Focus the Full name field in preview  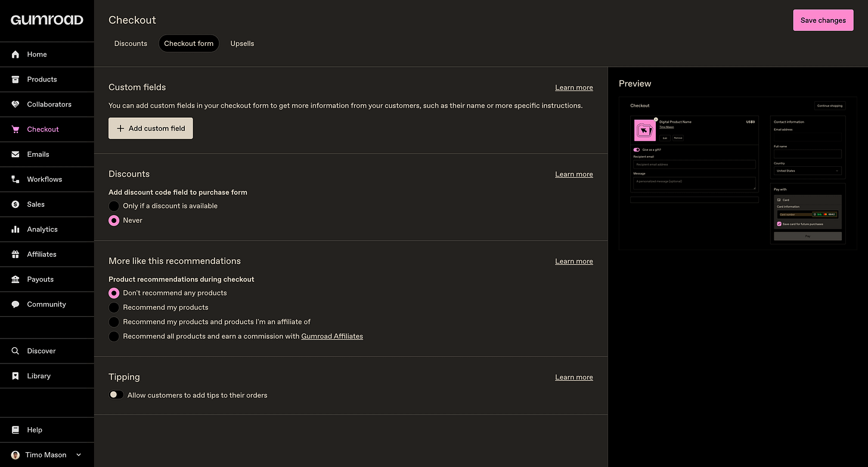pyautogui.click(x=808, y=154)
